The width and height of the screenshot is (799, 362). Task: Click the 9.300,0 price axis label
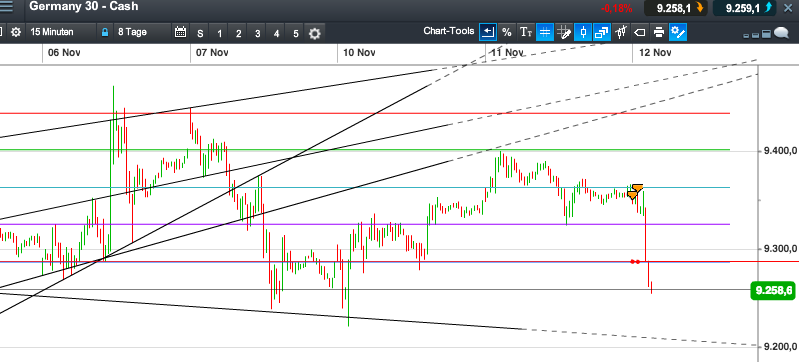(780, 249)
